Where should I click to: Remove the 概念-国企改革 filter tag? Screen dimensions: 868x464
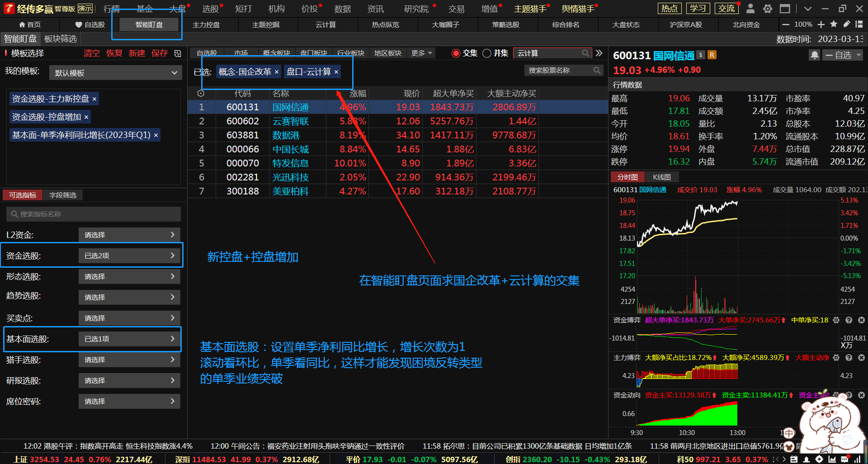coord(277,72)
